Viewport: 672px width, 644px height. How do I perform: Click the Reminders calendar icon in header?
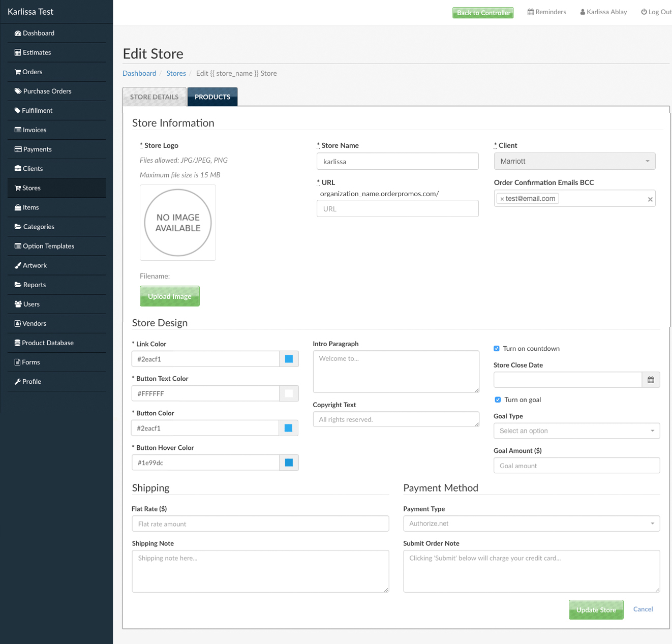click(531, 12)
